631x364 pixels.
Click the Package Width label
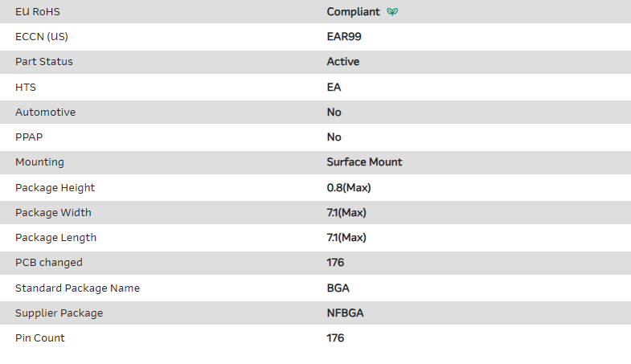(53, 213)
